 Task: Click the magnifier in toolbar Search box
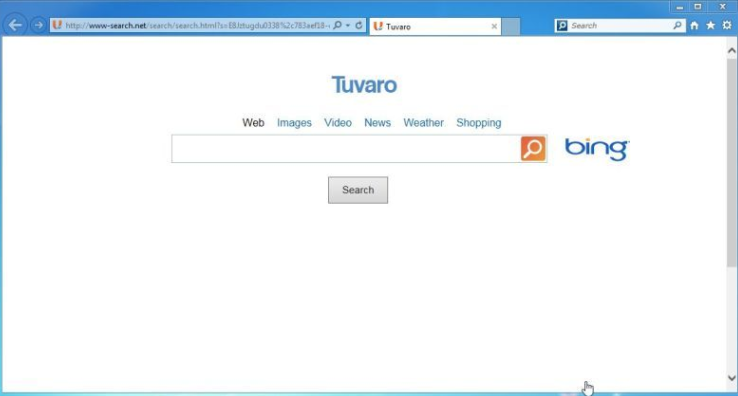pyautogui.click(x=677, y=25)
